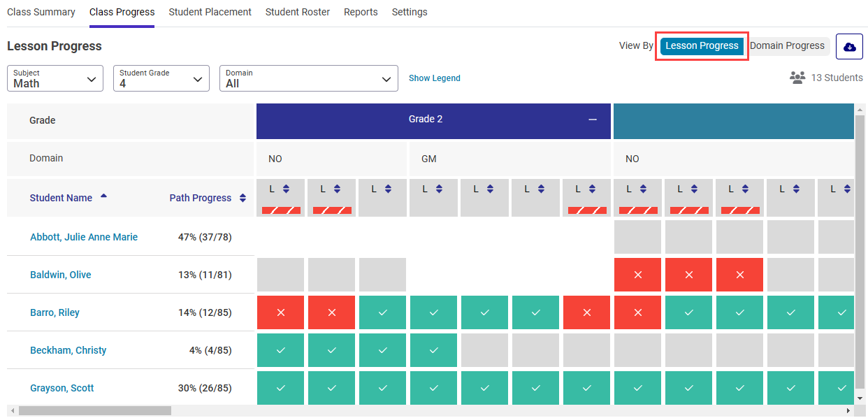
Task: Click the students group icon
Action: click(797, 78)
